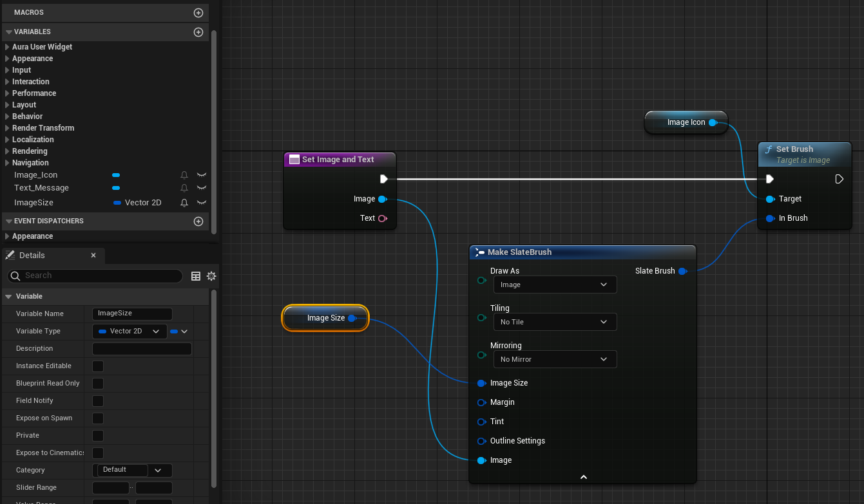
Task: Click the Draw As input pin
Action: click(x=481, y=281)
